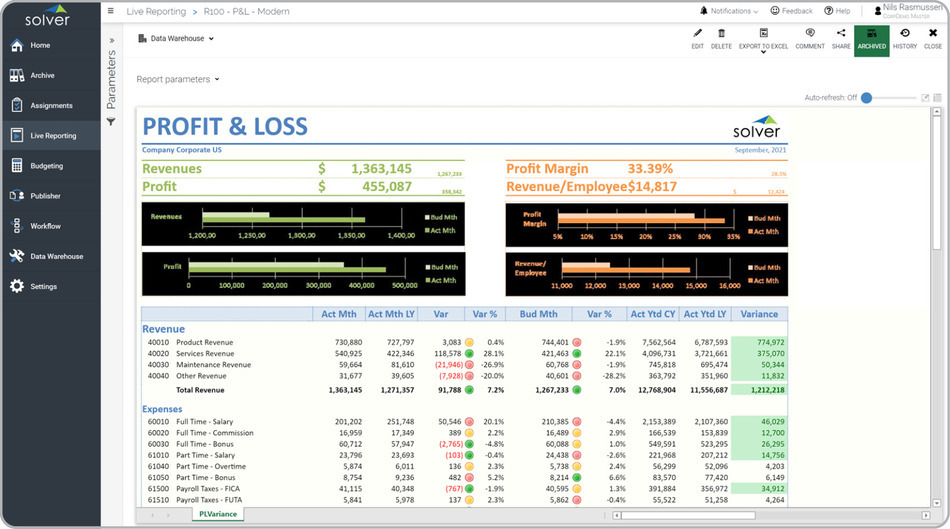Click the Live Reporting breadcrumb link
Viewport: 950px width, 529px height.
[156, 11]
